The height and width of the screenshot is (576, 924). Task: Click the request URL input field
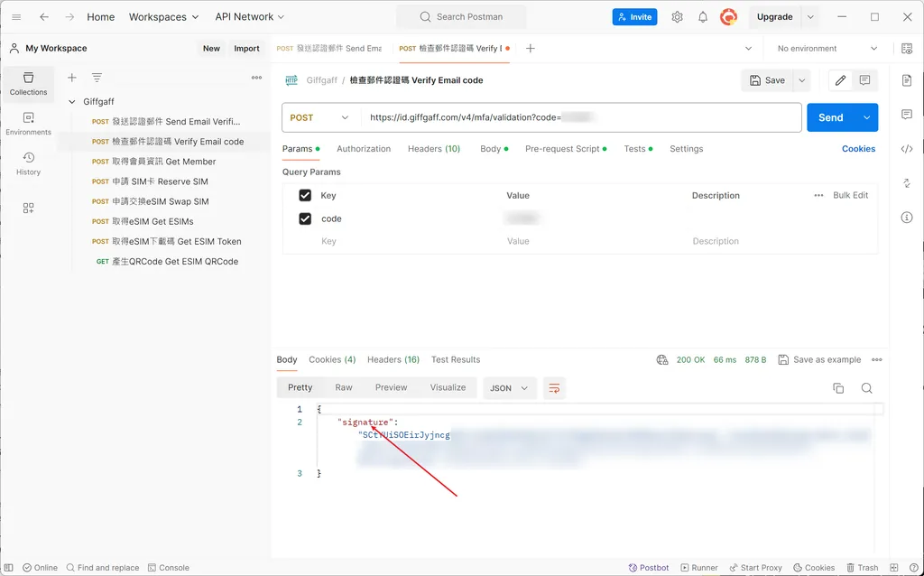click(x=577, y=117)
